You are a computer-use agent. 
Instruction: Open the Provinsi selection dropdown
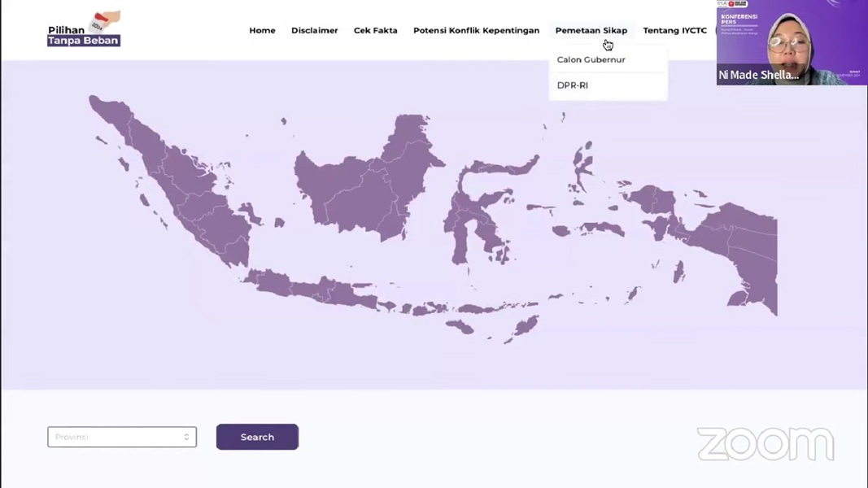(x=121, y=437)
